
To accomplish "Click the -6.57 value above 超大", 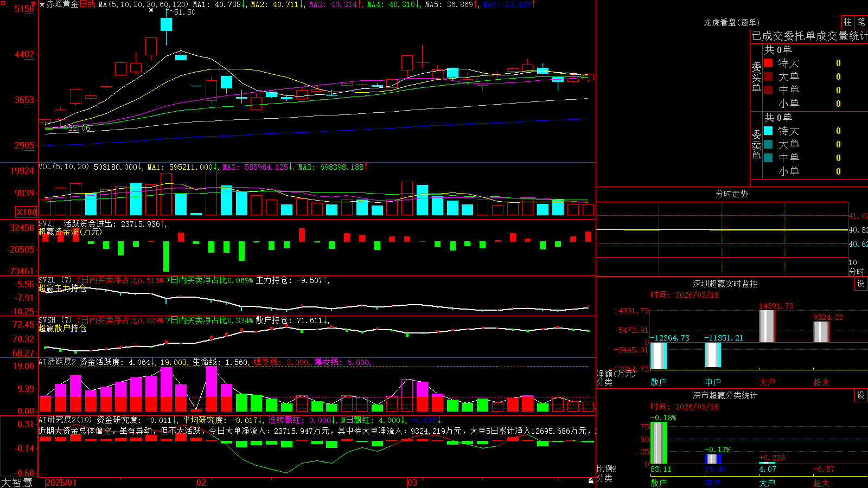I will click(x=824, y=469).
